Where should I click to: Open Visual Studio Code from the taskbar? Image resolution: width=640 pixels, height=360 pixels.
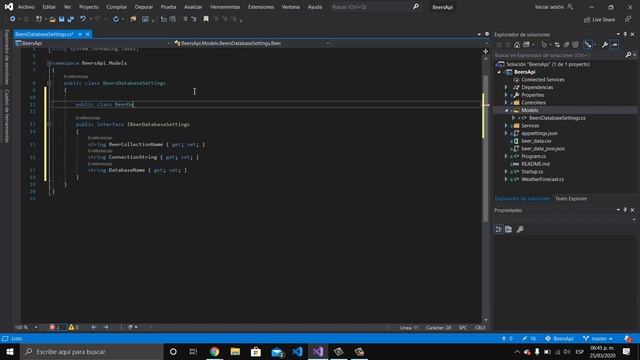[298, 351]
